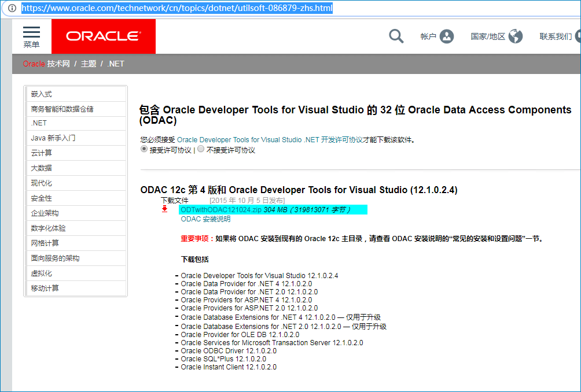
Task: Click Oracle Providers for ASP.NET 2.0 item
Action: 249,308
